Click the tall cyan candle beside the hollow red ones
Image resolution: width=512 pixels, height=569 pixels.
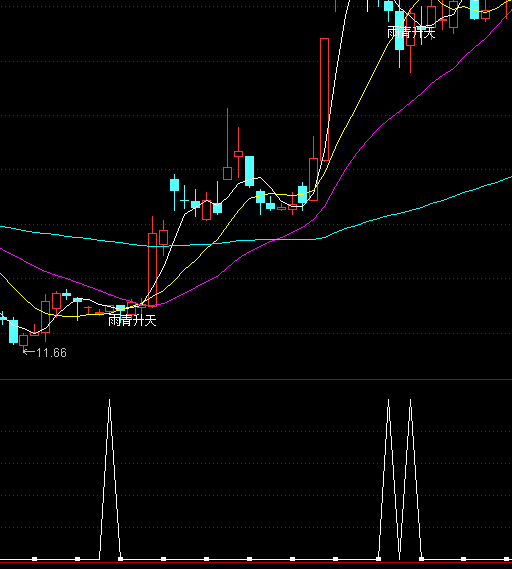[x=249, y=171]
